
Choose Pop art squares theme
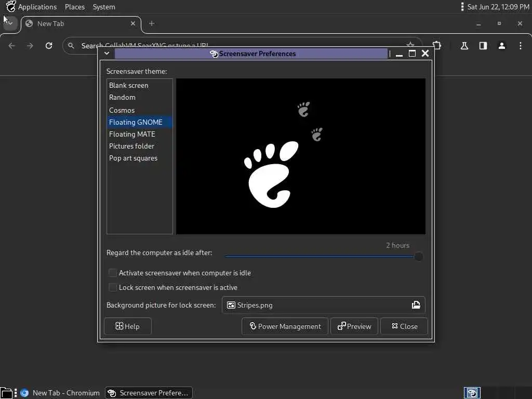point(139,158)
